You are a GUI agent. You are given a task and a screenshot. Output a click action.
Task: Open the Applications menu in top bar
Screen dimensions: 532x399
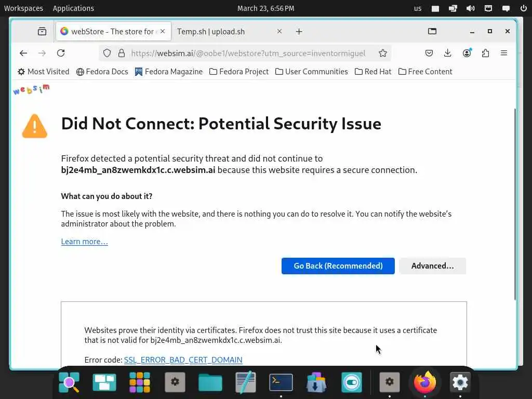[73, 8]
